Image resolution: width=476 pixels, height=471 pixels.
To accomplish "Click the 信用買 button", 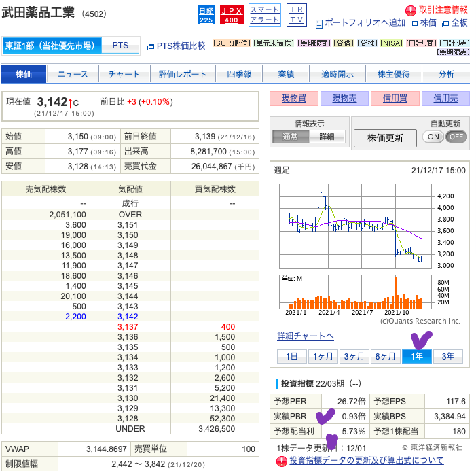I will [x=395, y=99].
